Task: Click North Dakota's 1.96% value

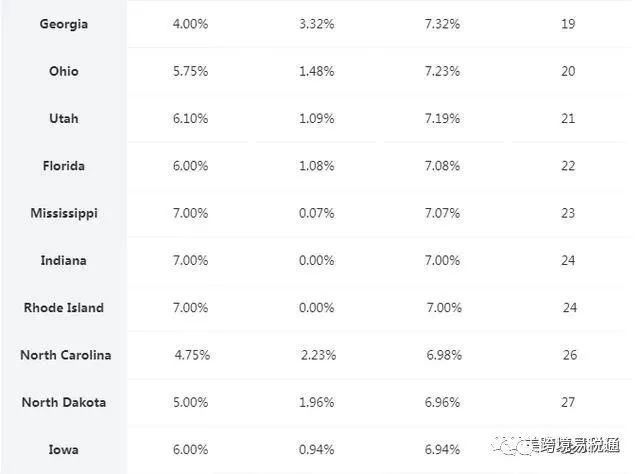Action: 318,402
